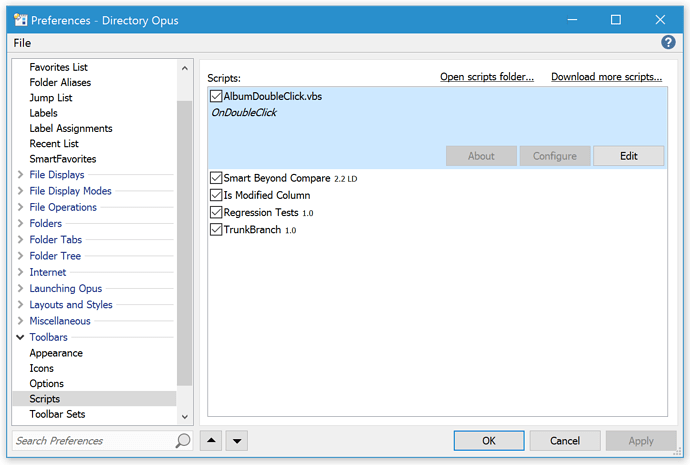The height and width of the screenshot is (465, 690).
Task: Expand the Internet category
Action: (x=20, y=272)
